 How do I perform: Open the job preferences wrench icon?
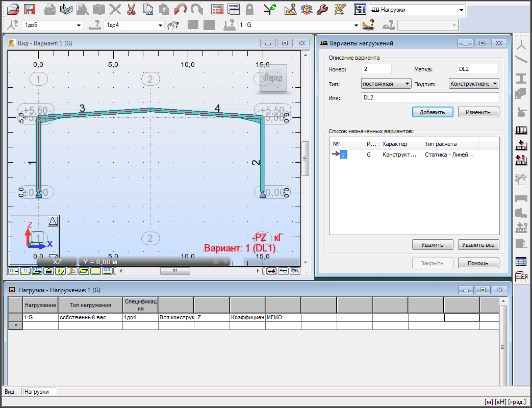[323, 9]
